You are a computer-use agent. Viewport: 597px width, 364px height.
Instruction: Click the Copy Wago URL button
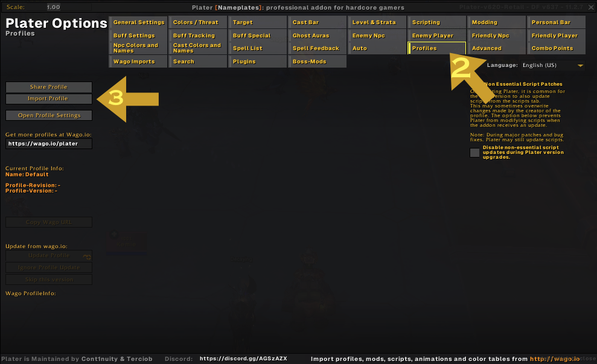(49, 222)
